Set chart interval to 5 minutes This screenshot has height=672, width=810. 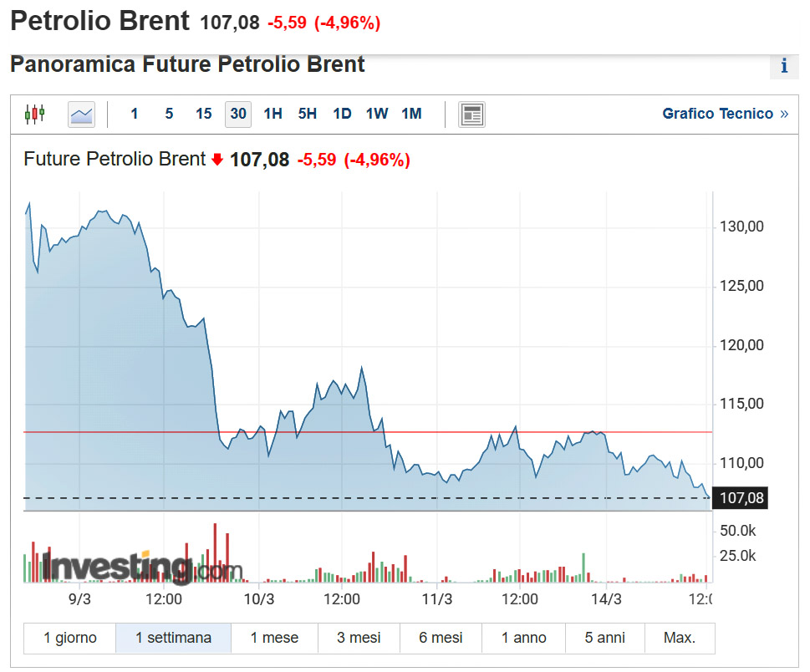(x=169, y=114)
